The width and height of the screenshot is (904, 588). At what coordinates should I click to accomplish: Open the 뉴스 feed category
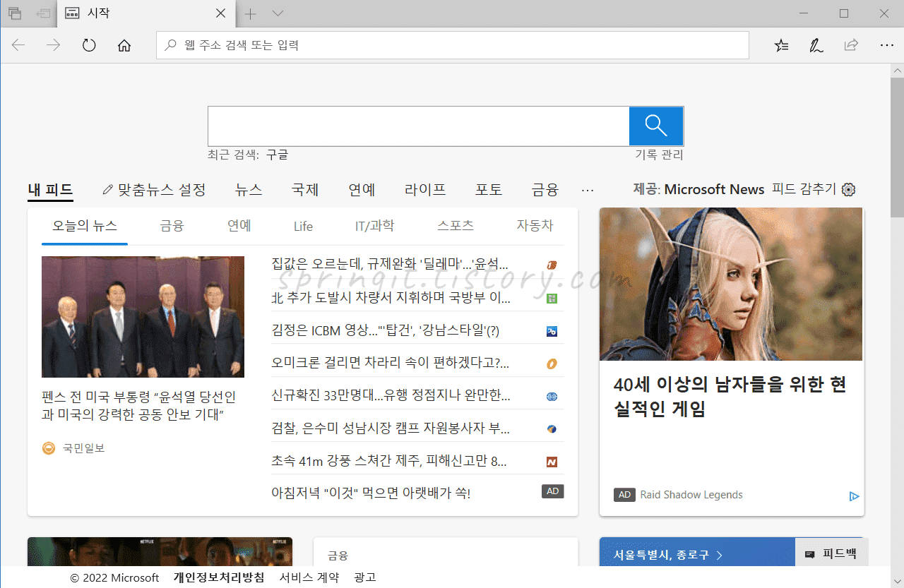(x=249, y=189)
